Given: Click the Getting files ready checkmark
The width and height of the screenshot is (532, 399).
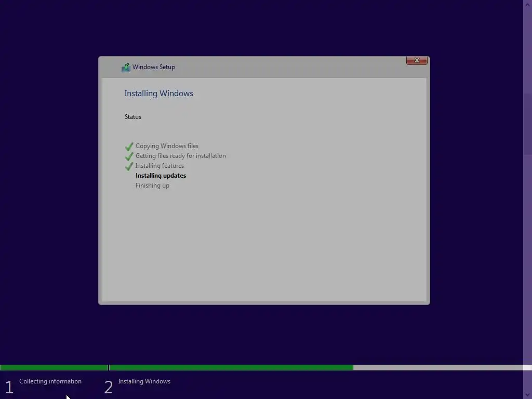Looking at the screenshot, I should (x=129, y=156).
